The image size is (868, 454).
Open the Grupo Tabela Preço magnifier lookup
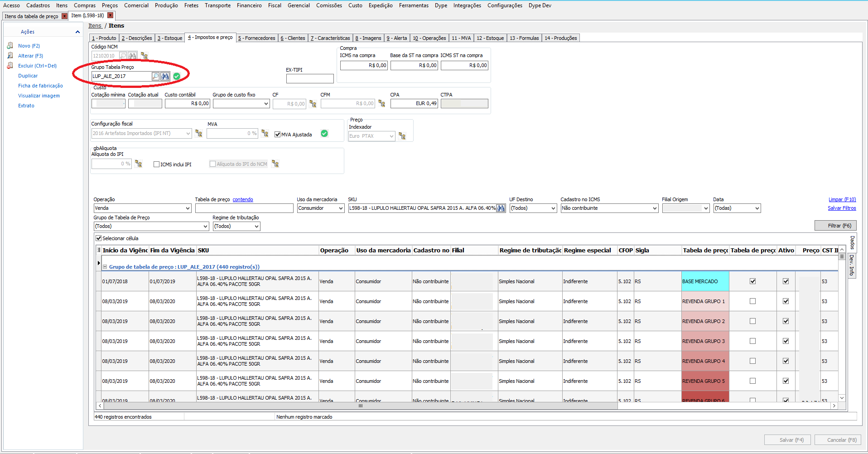click(155, 76)
